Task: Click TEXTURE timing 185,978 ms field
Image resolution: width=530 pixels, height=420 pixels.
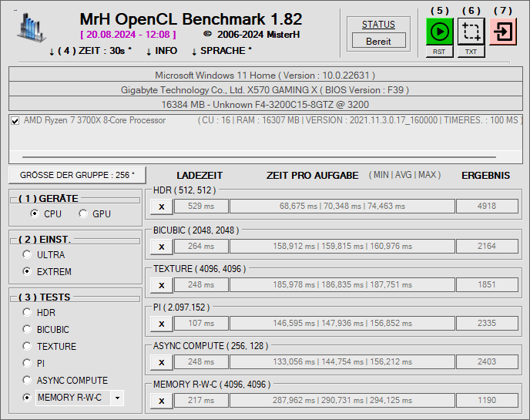Action: click(342, 284)
